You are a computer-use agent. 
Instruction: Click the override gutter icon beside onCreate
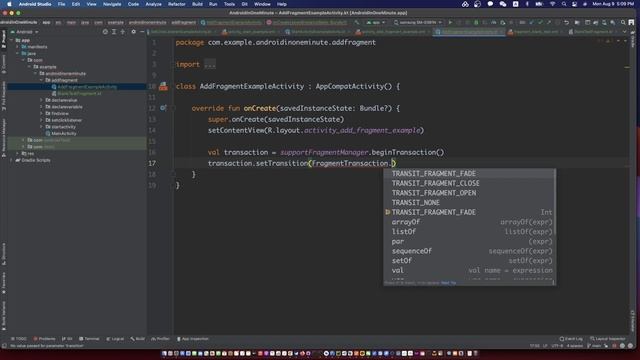coord(163,108)
